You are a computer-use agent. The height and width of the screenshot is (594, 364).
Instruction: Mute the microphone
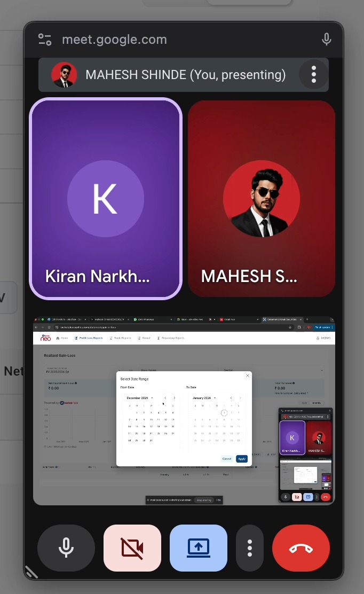pyautogui.click(x=66, y=548)
